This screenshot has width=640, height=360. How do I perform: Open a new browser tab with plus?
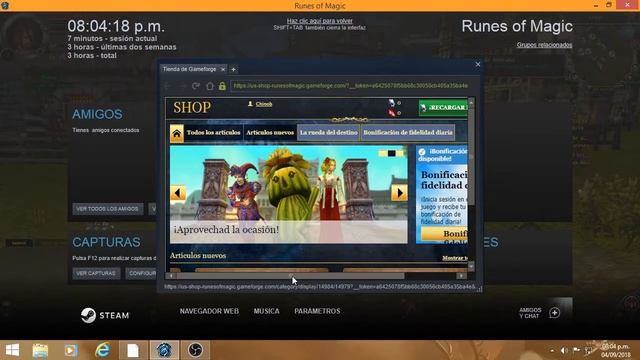(x=233, y=69)
